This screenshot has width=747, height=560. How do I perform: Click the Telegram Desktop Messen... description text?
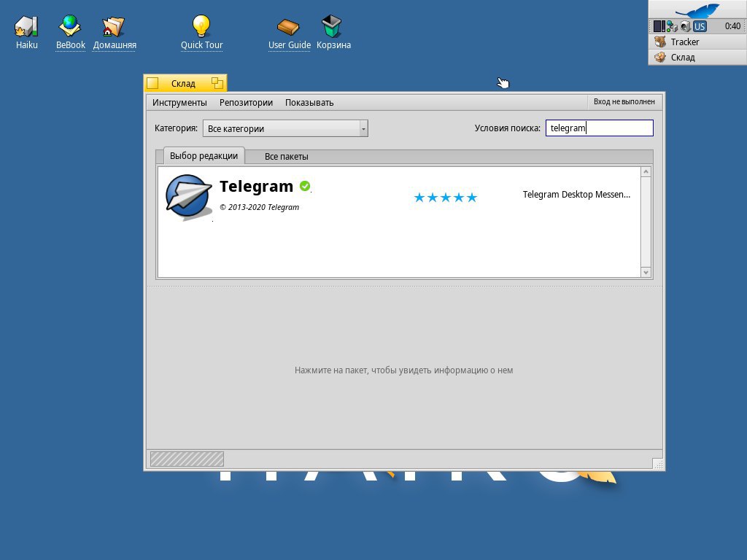(x=576, y=194)
